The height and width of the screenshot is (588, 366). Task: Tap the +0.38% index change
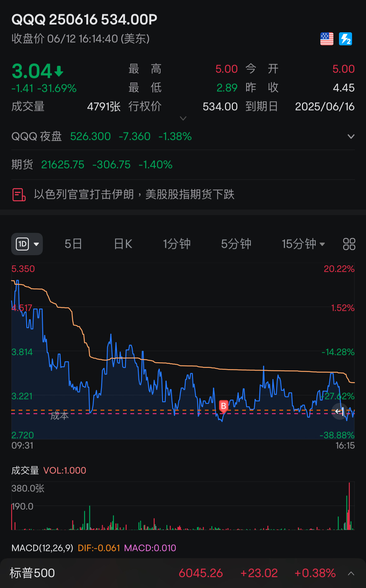[x=315, y=573]
